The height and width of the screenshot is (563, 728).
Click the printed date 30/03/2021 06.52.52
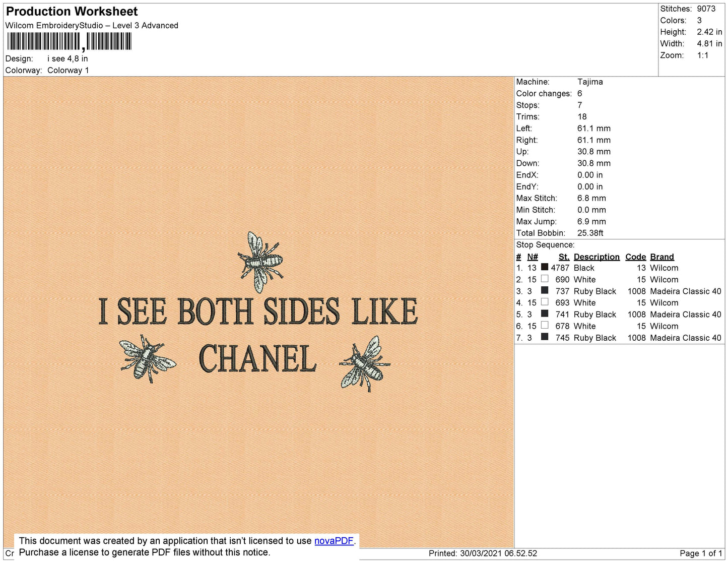tap(499, 553)
